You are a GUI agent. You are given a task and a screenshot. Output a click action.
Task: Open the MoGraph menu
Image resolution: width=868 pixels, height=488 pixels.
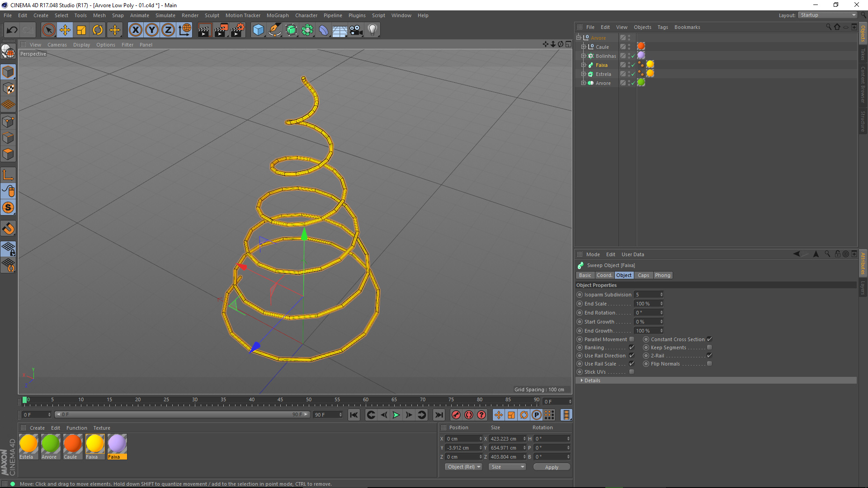(277, 15)
